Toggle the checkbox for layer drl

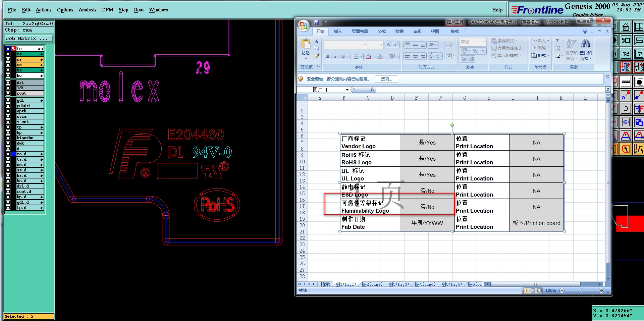coord(8,83)
